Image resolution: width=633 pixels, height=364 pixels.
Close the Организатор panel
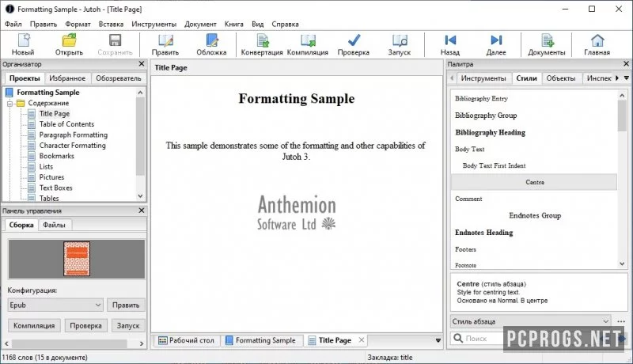(142, 64)
